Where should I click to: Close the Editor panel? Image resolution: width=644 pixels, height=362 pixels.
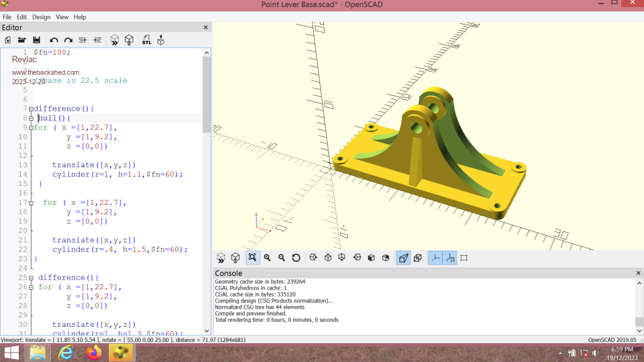click(x=206, y=28)
